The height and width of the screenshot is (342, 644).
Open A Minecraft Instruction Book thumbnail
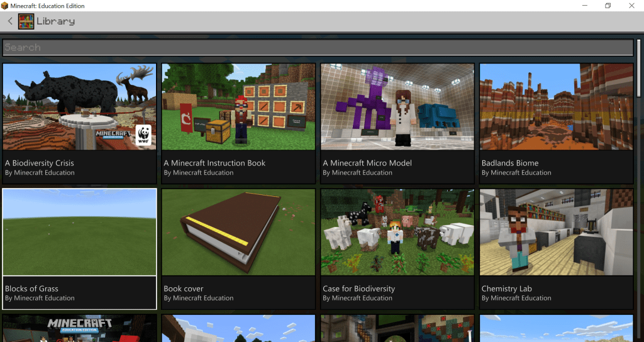click(238, 106)
